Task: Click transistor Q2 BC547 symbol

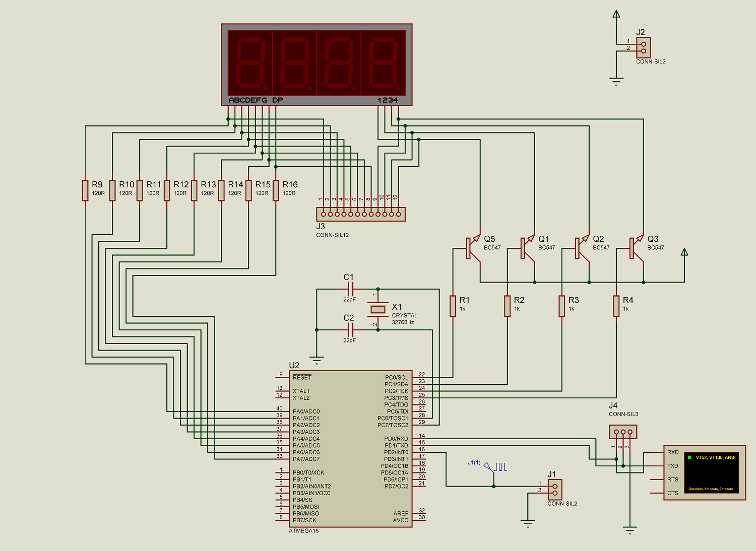Action: pyautogui.click(x=582, y=248)
